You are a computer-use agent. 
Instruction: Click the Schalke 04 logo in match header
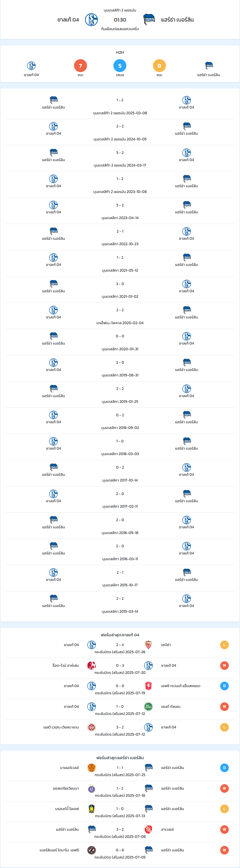click(x=91, y=20)
